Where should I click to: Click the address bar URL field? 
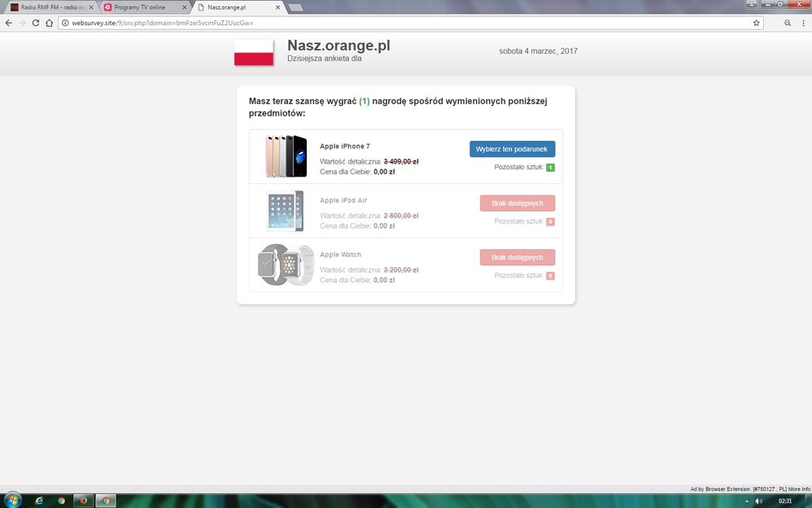pyautogui.click(x=407, y=23)
